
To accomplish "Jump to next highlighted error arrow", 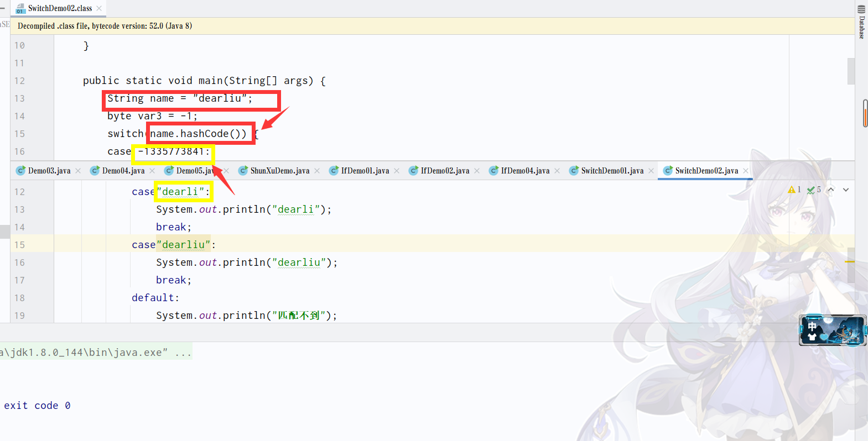I will pos(846,190).
